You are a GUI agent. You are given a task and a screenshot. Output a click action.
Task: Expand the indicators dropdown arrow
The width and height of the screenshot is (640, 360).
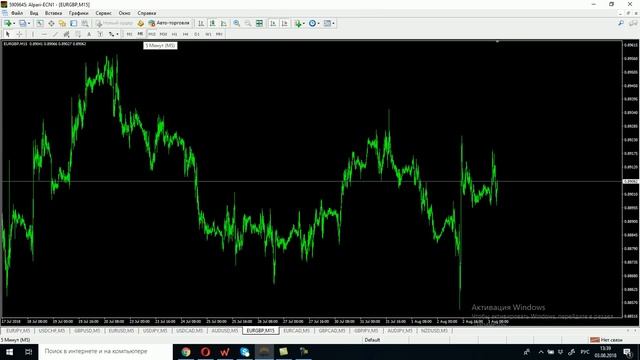pyautogui.click(x=304, y=23)
